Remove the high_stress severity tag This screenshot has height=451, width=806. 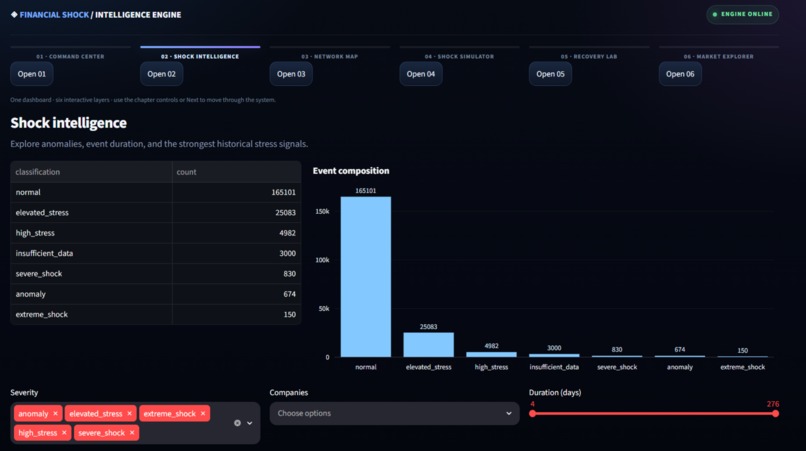(x=64, y=433)
